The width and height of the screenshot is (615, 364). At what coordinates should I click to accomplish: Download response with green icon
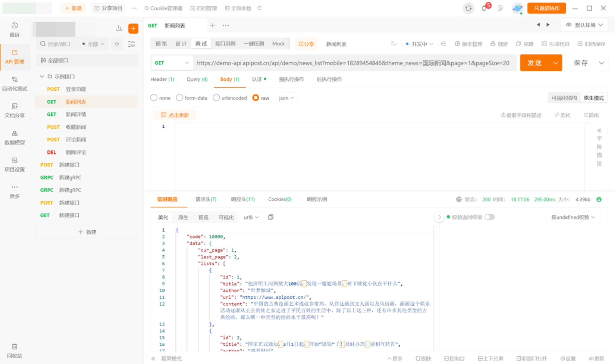599,199
